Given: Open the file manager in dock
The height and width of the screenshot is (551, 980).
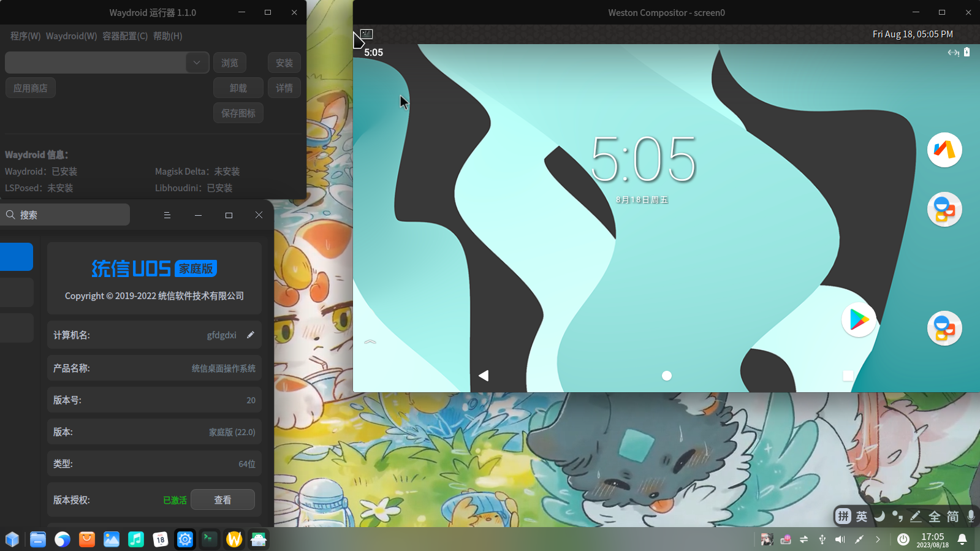Looking at the screenshot, I should pyautogui.click(x=38, y=539).
